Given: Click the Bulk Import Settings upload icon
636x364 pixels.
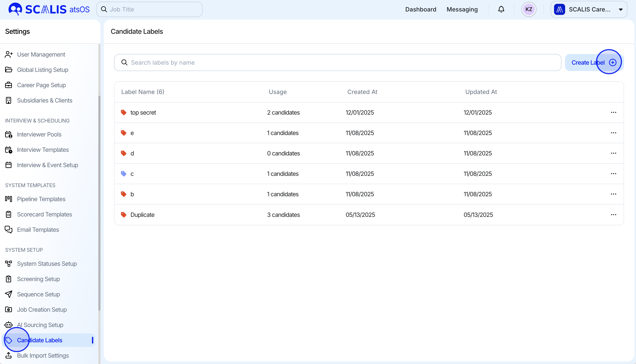Looking at the screenshot, I should (x=9, y=355).
